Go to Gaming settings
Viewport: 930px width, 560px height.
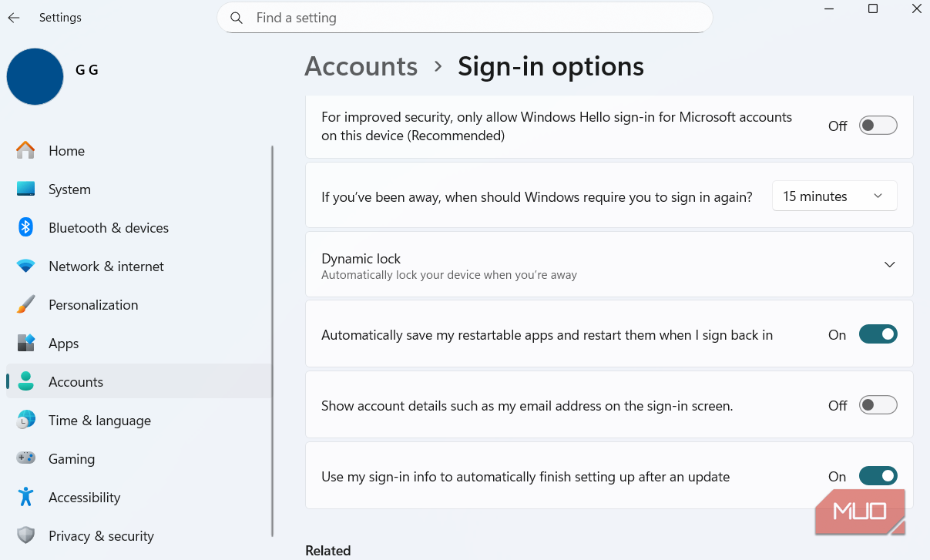pos(139,459)
